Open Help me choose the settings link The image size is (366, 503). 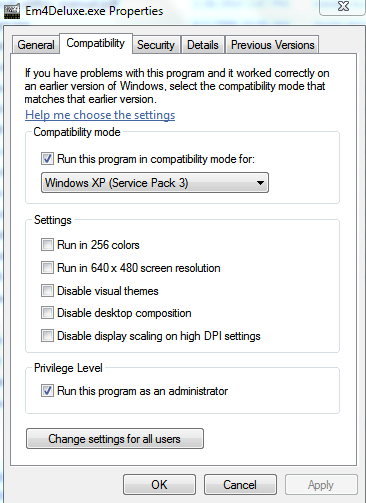click(x=100, y=115)
